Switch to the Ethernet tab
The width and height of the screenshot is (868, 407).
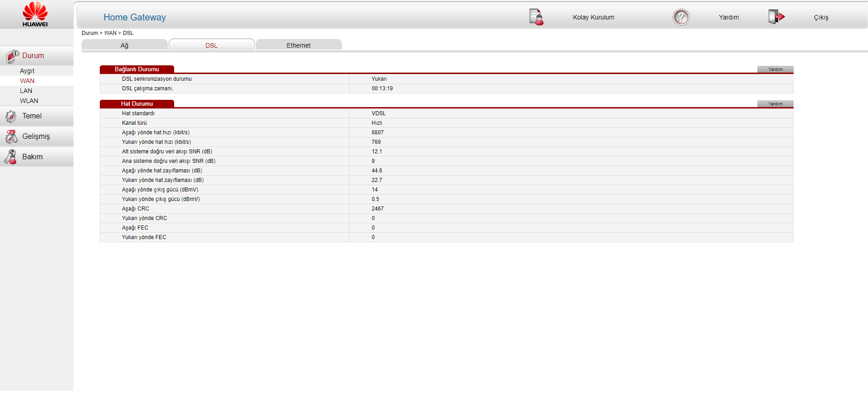pyautogui.click(x=298, y=45)
